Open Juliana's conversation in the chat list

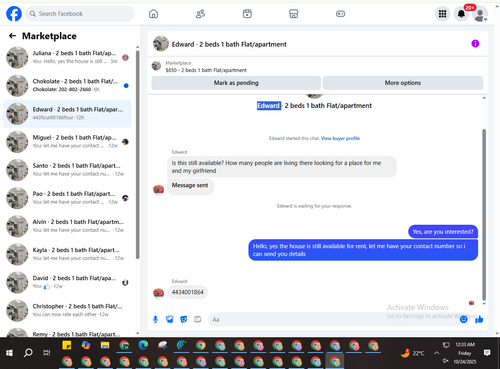(67, 57)
